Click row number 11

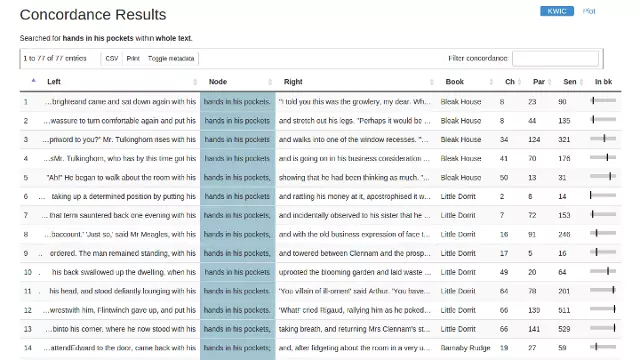(x=27, y=291)
